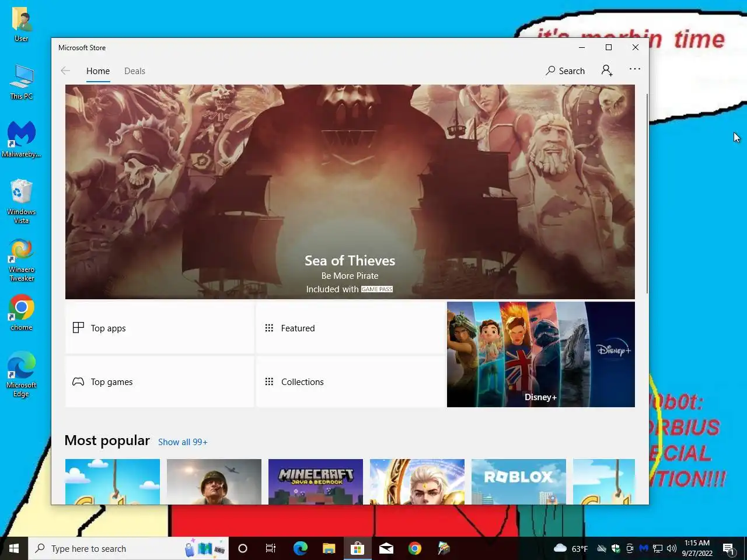
Task: Open Cortana from the taskbar
Action: click(x=243, y=548)
